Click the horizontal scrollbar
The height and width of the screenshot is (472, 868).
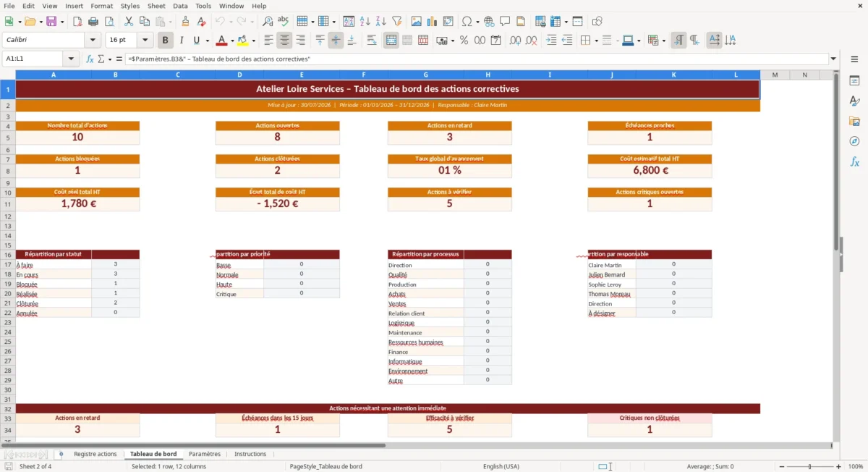click(x=416, y=445)
